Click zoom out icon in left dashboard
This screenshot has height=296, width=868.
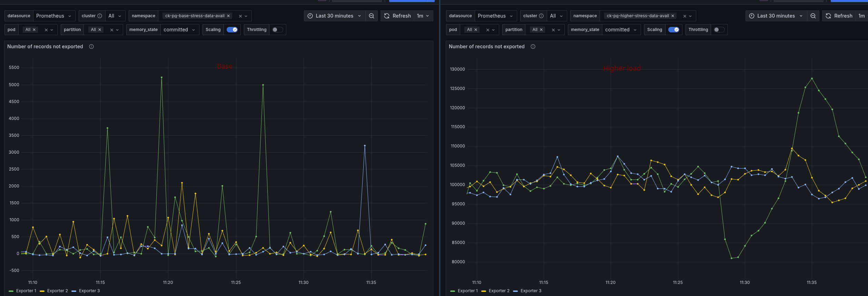coord(372,16)
